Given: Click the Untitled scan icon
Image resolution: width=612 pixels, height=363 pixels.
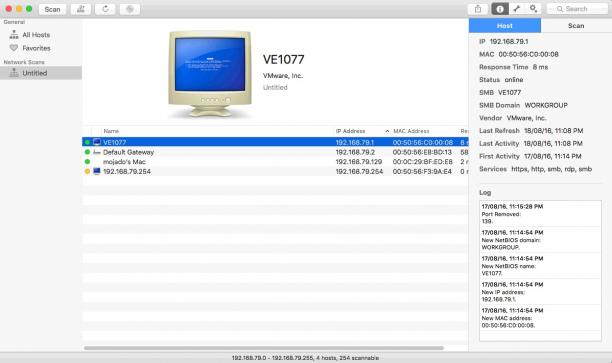Looking at the screenshot, I should pyautogui.click(x=14, y=73).
